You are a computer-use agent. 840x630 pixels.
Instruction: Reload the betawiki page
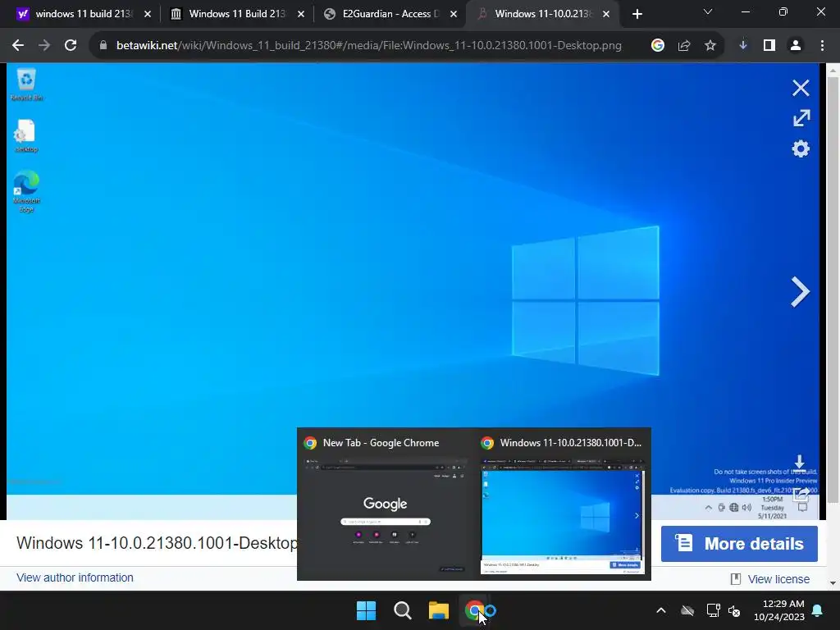(71, 46)
